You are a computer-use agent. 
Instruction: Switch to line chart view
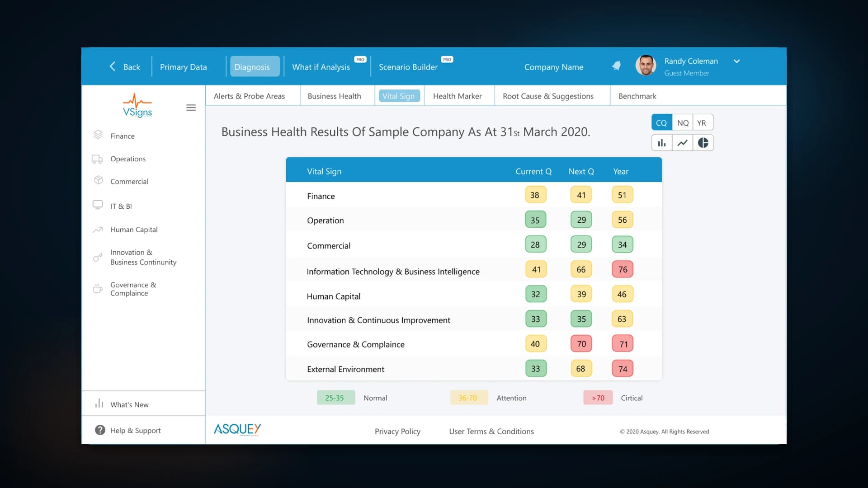683,143
